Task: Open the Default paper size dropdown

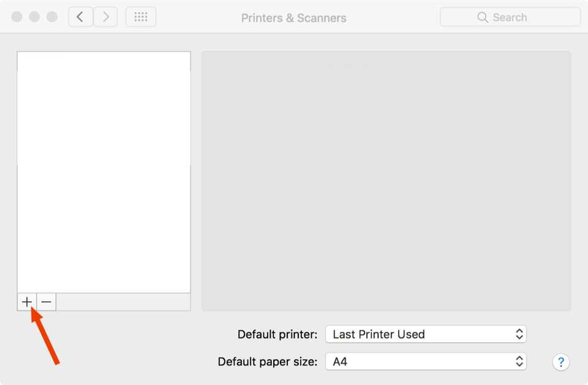Action: 426,362
